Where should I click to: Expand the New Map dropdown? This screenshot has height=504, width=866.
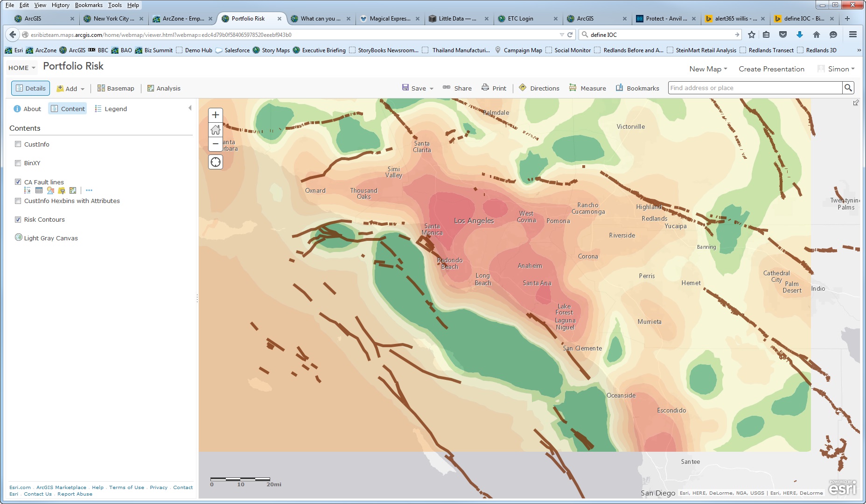point(708,69)
